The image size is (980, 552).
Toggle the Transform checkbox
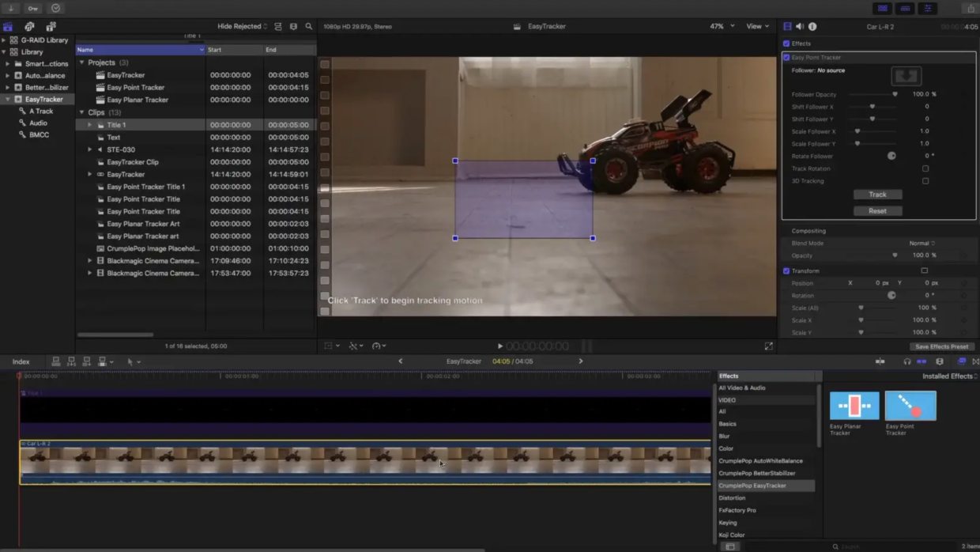[x=786, y=270]
